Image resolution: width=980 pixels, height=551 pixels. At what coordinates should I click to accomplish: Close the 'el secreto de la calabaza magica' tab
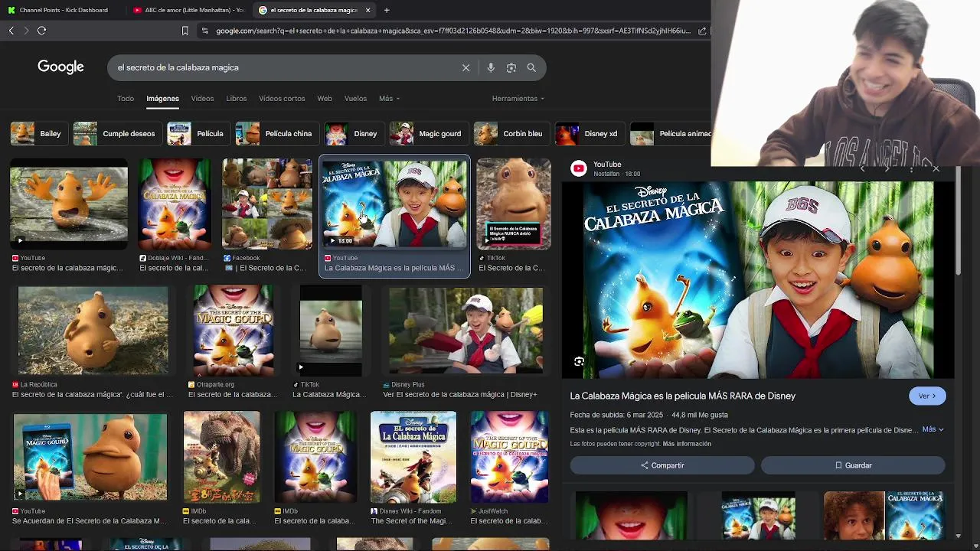point(368,10)
